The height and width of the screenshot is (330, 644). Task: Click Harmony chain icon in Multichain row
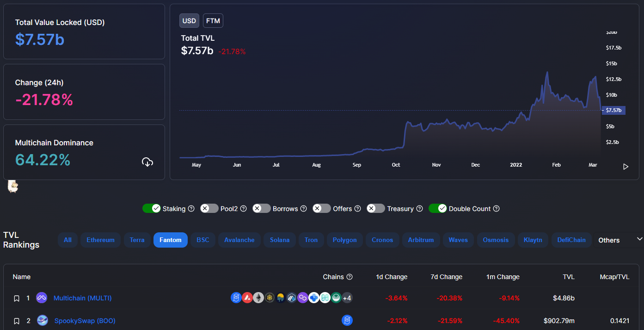click(325, 298)
